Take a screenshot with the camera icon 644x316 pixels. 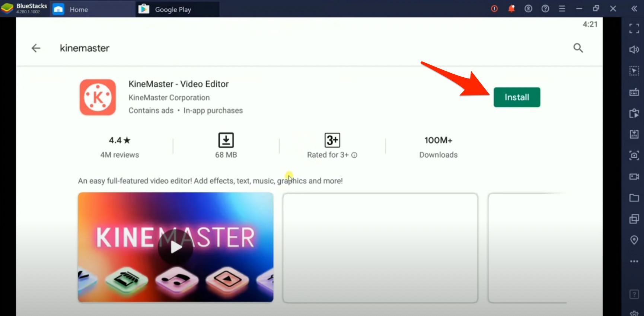pyautogui.click(x=634, y=155)
